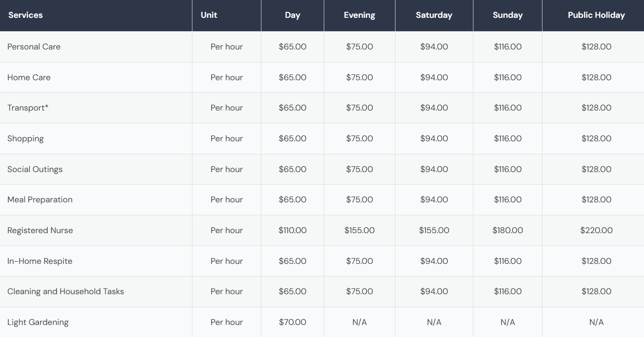This screenshot has height=337, width=644.
Task: Click Shopping Day rate $65.00
Action: 293,139
